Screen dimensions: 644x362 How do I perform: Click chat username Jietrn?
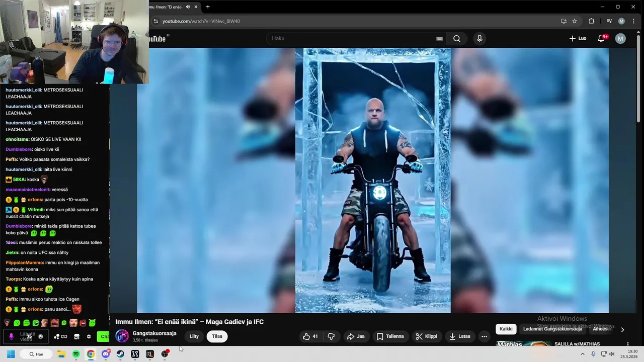(x=12, y=252)
